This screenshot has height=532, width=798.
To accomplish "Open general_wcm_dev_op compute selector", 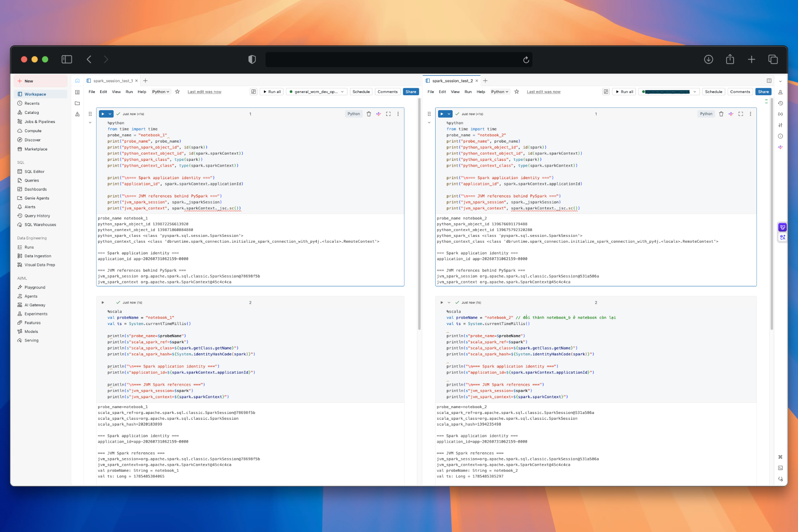I will click(317, 92).
